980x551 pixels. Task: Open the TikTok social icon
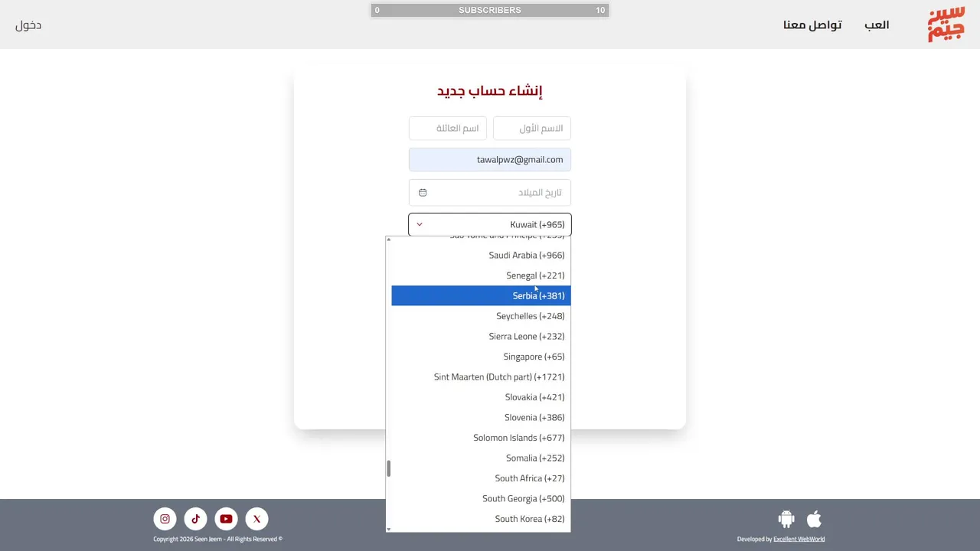coord(195,519)
